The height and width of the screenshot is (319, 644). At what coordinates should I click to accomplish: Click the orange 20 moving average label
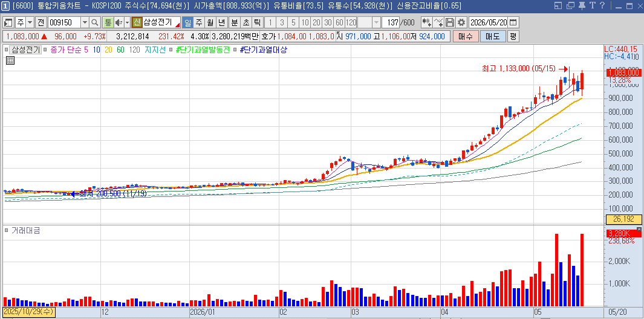(108, 51)
